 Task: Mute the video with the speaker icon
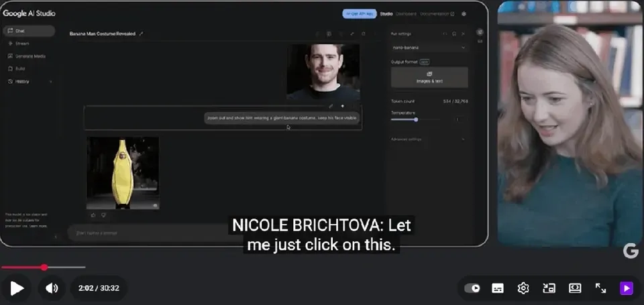pos(52,288)
